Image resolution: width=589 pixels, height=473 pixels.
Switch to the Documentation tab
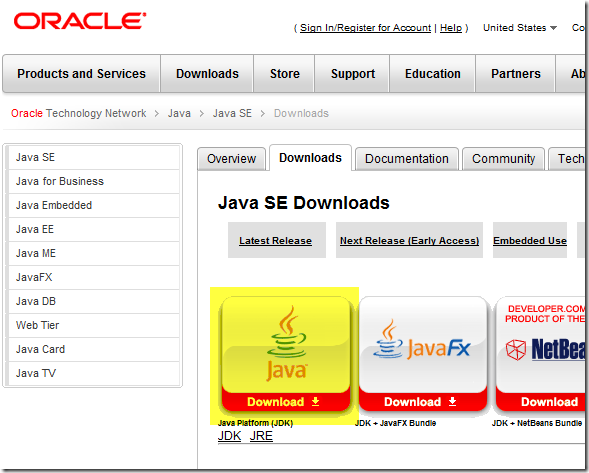pos(407,159)
